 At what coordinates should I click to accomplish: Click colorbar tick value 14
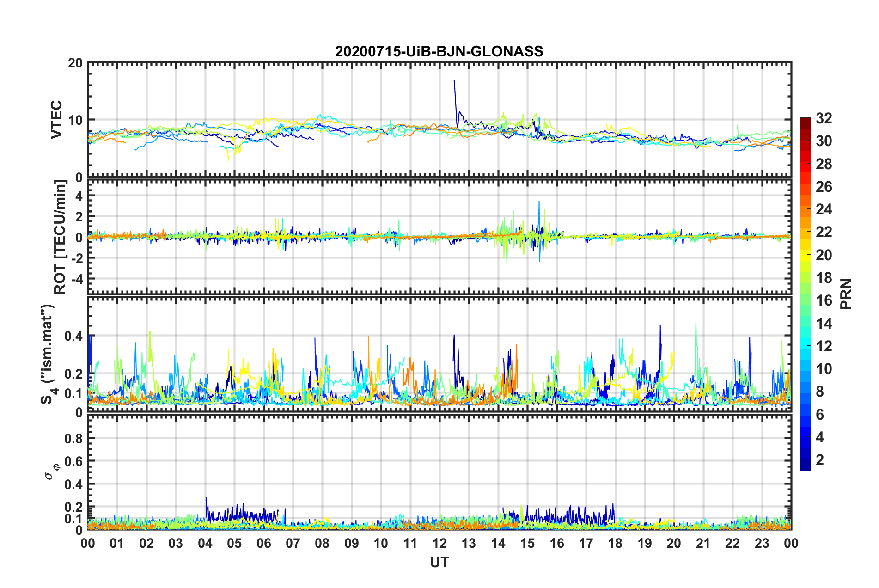click(824, 324)
